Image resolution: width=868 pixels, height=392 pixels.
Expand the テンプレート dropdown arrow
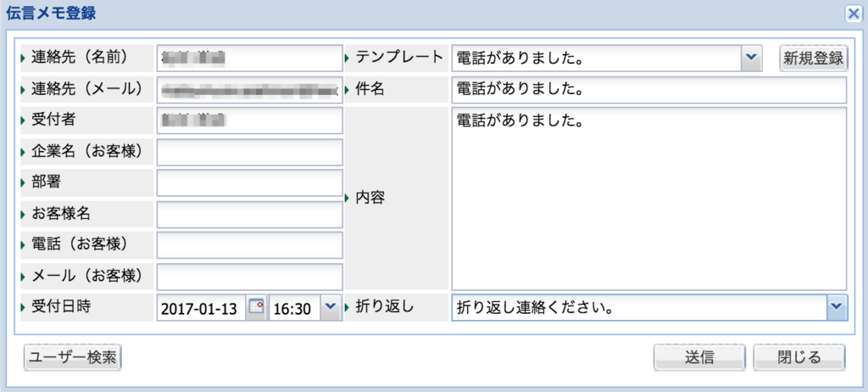click(751, 58)
